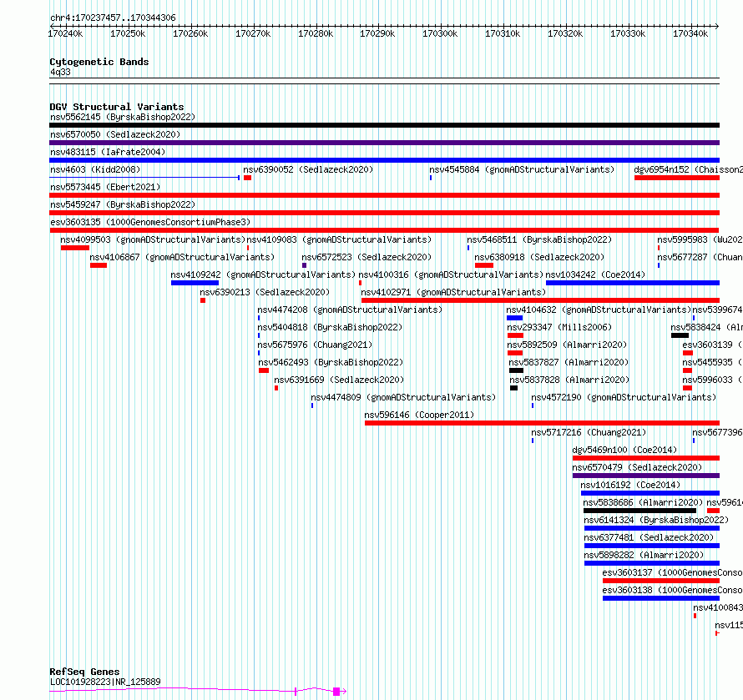
Task: Open variant nsv5838424 label
Action: point(706,327)
